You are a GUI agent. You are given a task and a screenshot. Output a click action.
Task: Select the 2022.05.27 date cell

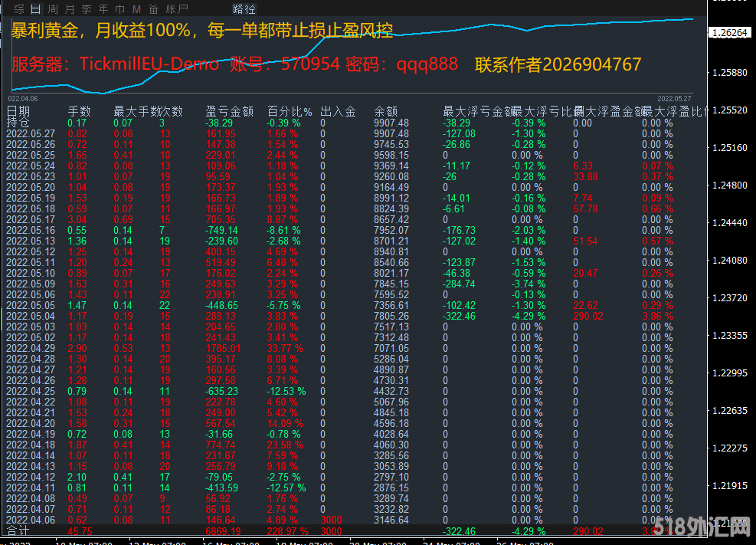click(31, 133)
